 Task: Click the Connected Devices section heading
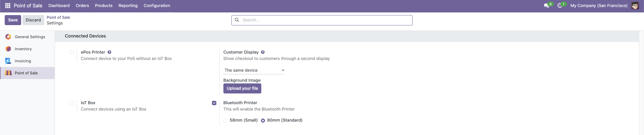[85, 36]
